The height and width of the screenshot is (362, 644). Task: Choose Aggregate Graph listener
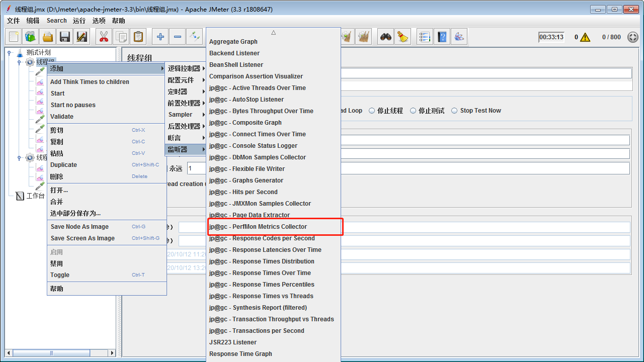274,42
